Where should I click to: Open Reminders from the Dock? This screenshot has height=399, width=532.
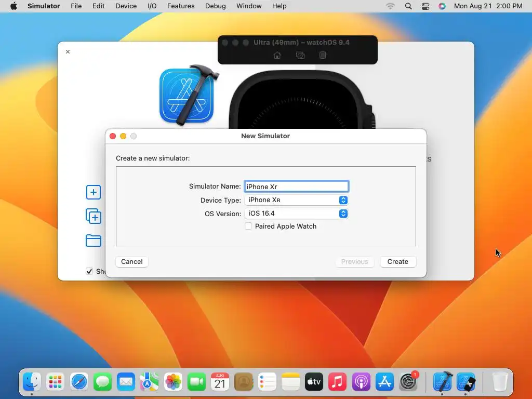pos(267,382)
